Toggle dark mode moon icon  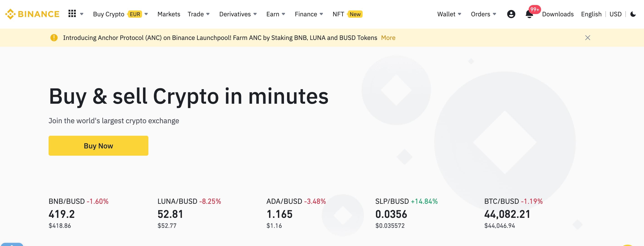633,14
